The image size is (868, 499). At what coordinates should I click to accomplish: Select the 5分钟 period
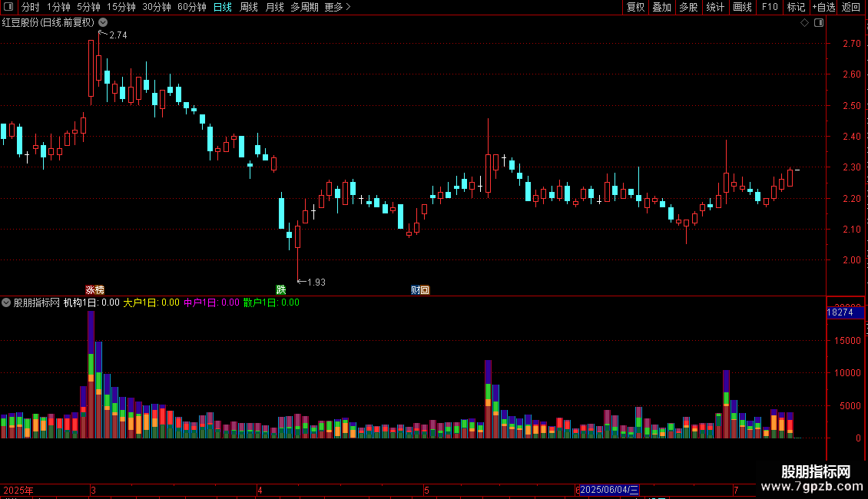[x=88, y=7]
